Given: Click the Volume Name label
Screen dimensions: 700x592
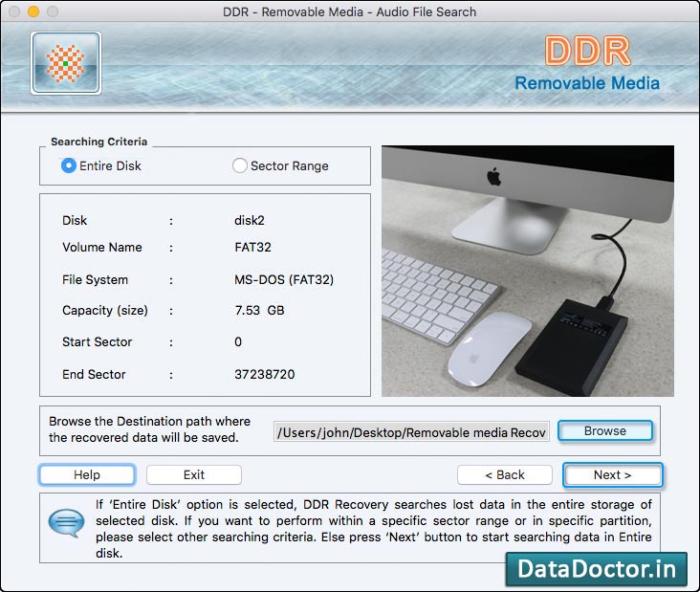Looking at the screenshot, I should [x=102, y=248].
